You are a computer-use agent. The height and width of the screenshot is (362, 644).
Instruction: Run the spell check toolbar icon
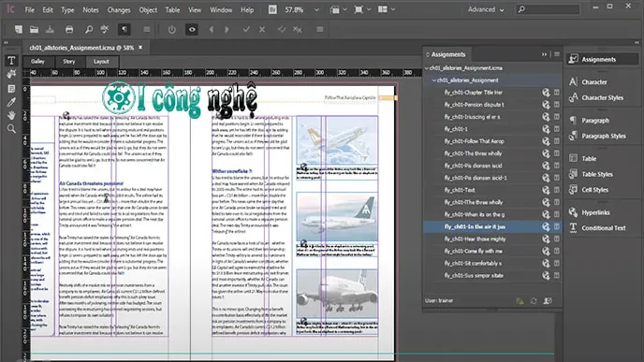point(105,29)
